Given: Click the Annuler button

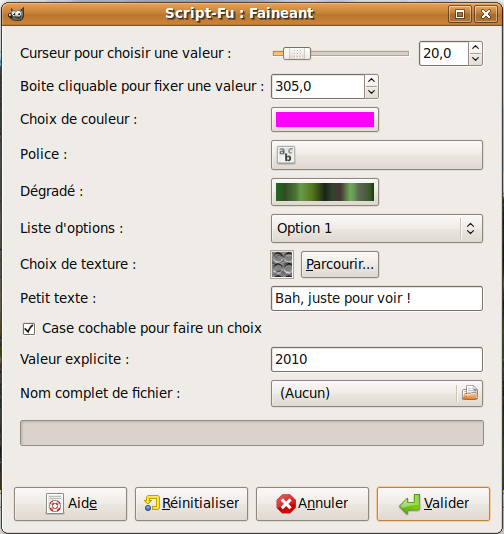Looking at the screenshot, I should [312, 504].
